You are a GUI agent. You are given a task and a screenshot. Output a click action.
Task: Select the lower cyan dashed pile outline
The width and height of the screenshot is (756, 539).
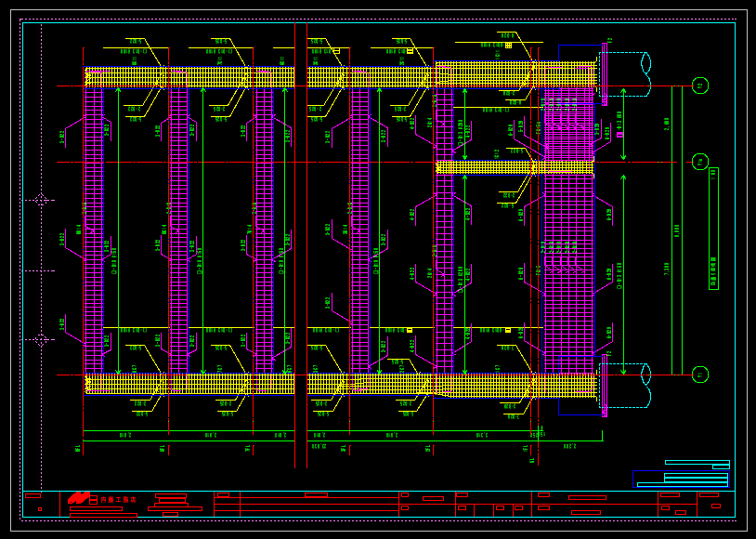tap(625, 386)
